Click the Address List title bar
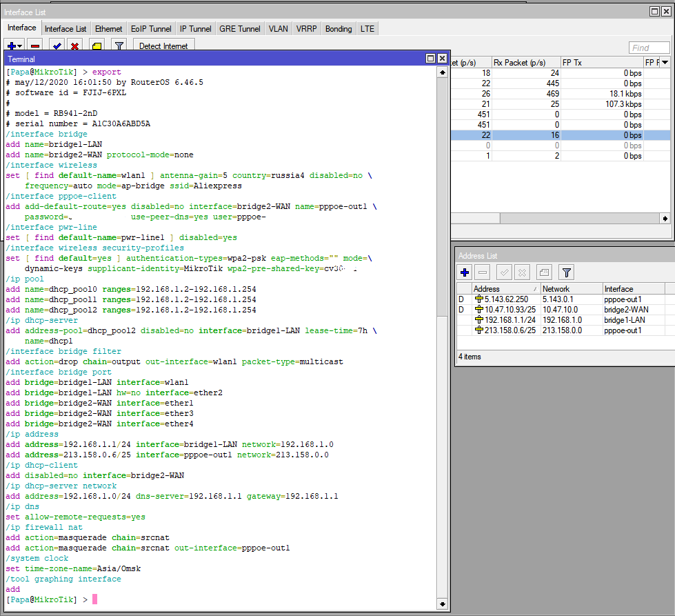This screenshot has width=675, height=616. [x=565, y=256]
